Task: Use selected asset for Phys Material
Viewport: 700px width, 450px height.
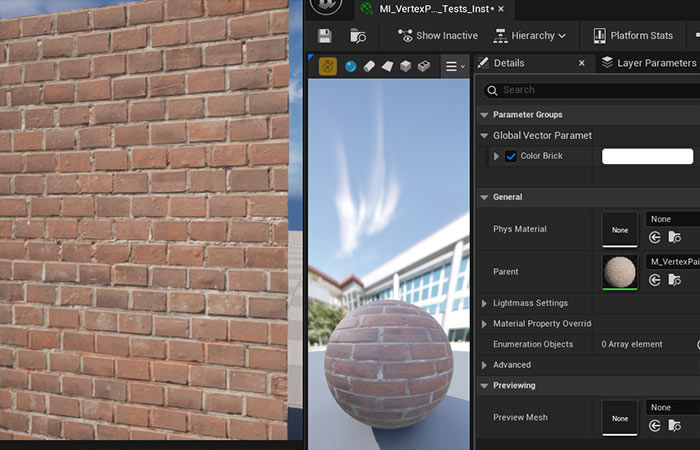Action: pyautogui.click(x=655, y=237)
